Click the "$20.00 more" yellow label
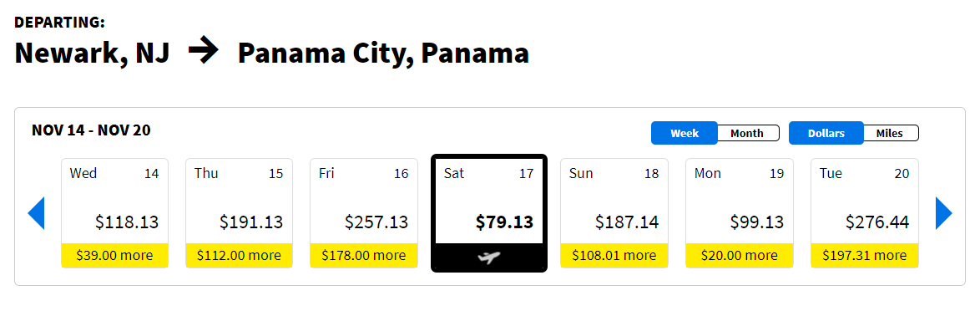The height and width of the screenshot is (311, 980). click(740, 255)
